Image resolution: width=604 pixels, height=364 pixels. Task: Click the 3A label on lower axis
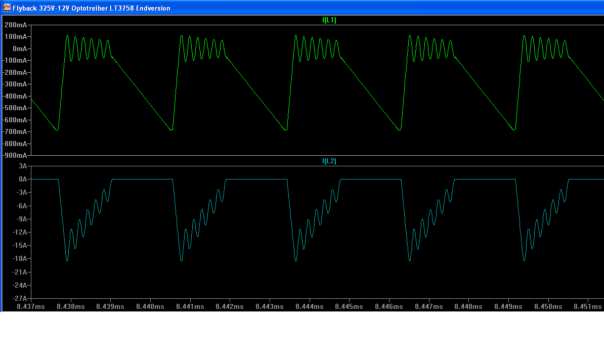22,166
